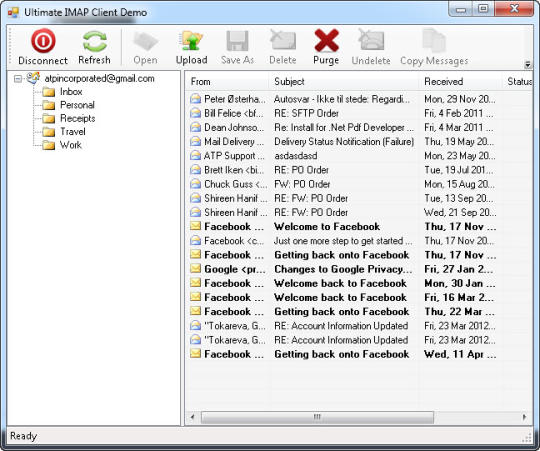Upload a message via the Upload icon
Screen dimensions: 540x451
(191, 41)
